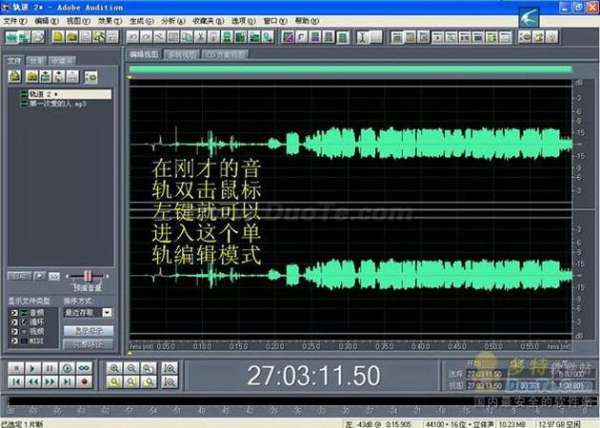Click the Zoom In Horizontally magnifier icon

[x=114, y=368]
